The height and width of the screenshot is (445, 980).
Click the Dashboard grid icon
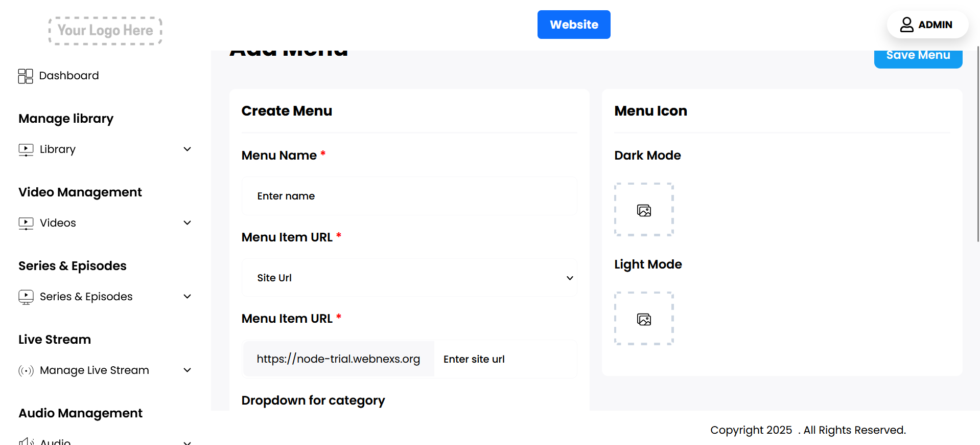pos(26,76)
